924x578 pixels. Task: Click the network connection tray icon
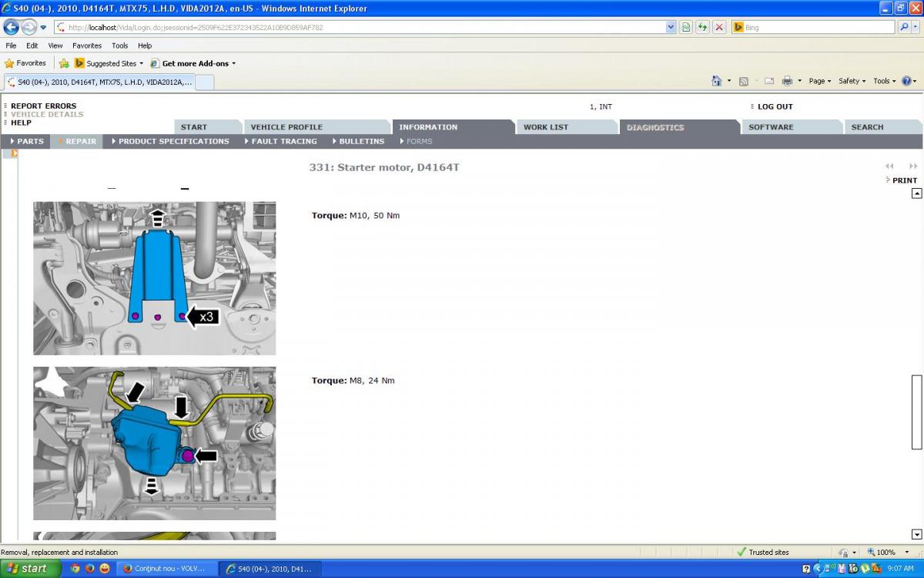[x=830, y=569]
